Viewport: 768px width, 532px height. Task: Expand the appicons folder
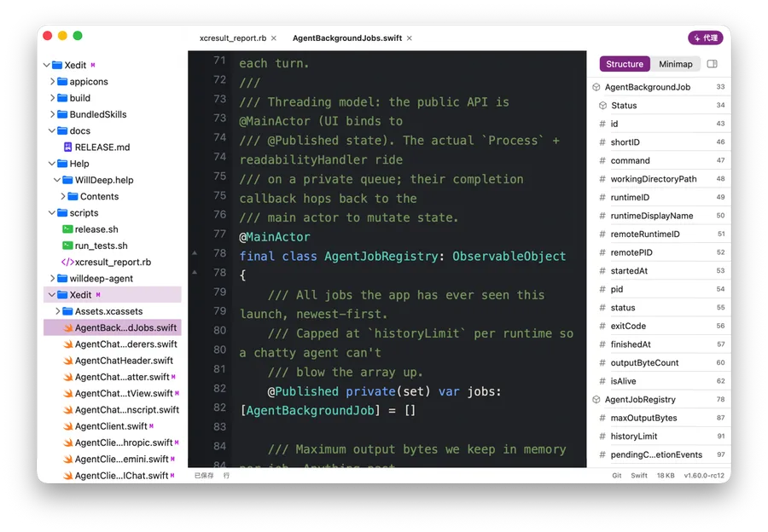52,82
